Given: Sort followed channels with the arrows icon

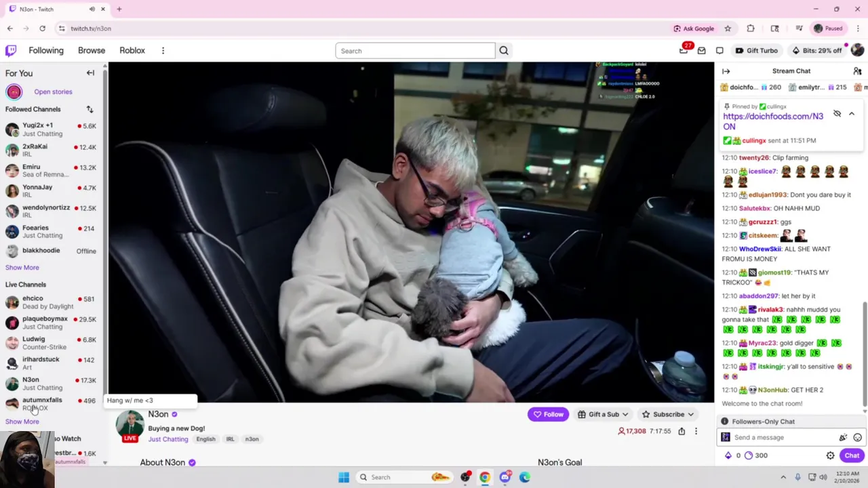Looking at the screenshot, I should tap(90, 109).
